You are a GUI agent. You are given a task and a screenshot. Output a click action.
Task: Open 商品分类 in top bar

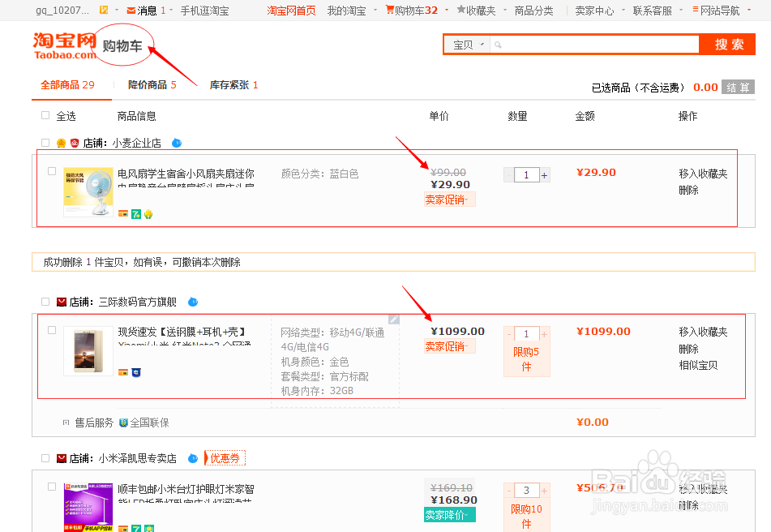[533, 11]
